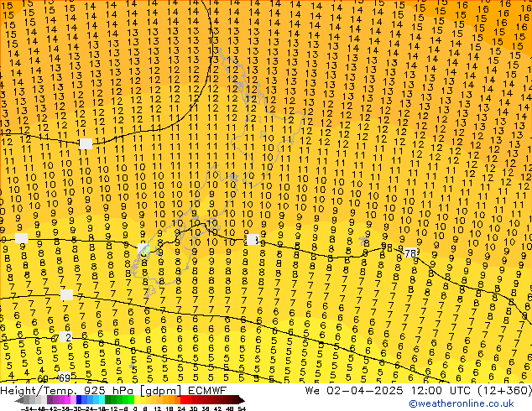The image size is (532, 411).
Task: Click the '69' height contour label
Action: click(65, 377)
